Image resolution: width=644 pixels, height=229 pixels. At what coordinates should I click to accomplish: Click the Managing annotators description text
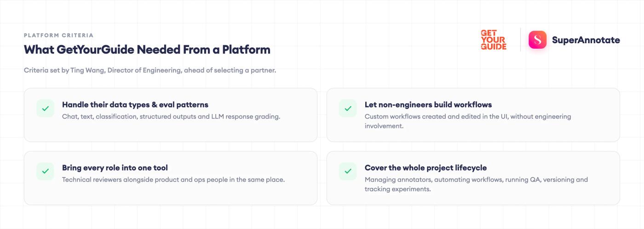[476, 184]
